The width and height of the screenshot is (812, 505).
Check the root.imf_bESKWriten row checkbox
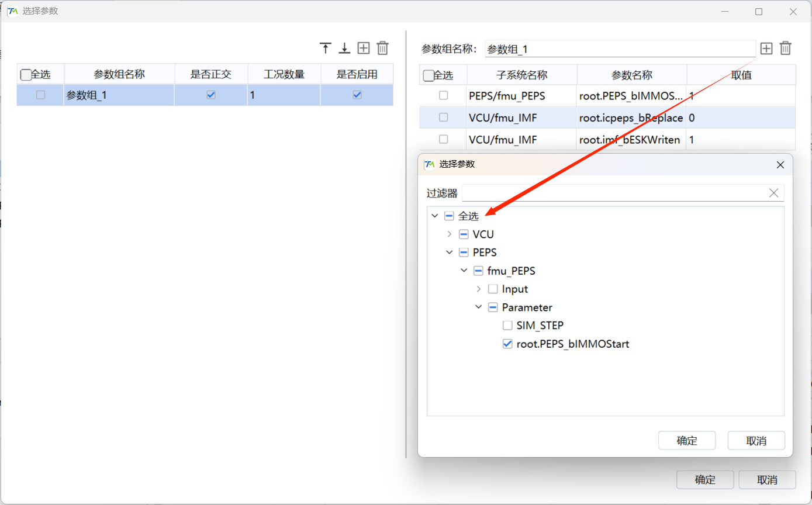pos(444,139)
